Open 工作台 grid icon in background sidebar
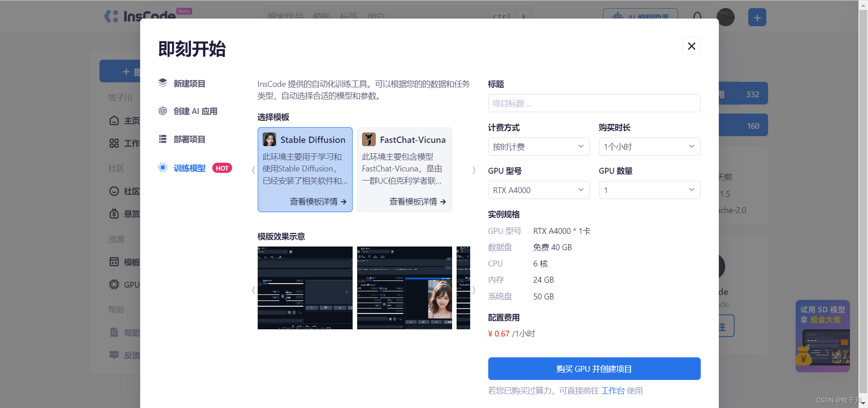The image size is (868, 408). tap(114, 143)
